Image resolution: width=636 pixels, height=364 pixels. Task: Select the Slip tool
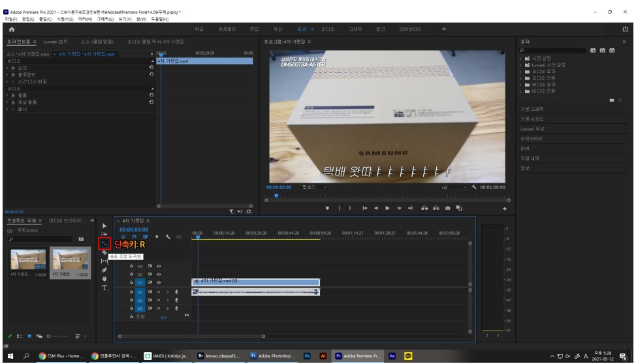coord(104,261)
